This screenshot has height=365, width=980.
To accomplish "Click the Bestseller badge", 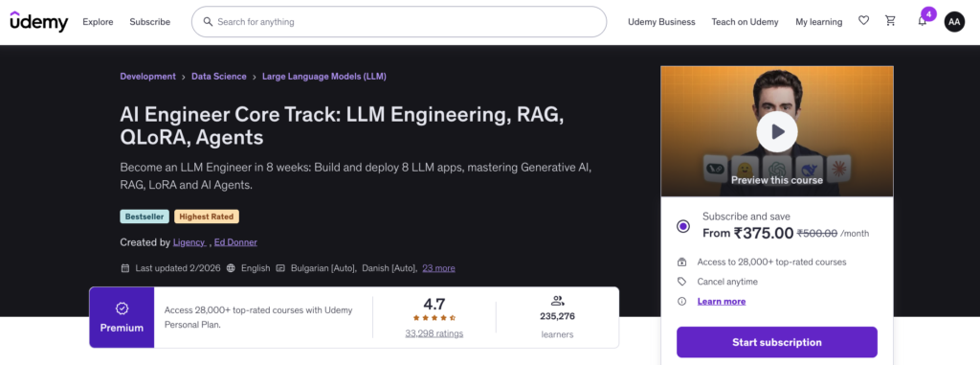I will click(x=145, y=217).
